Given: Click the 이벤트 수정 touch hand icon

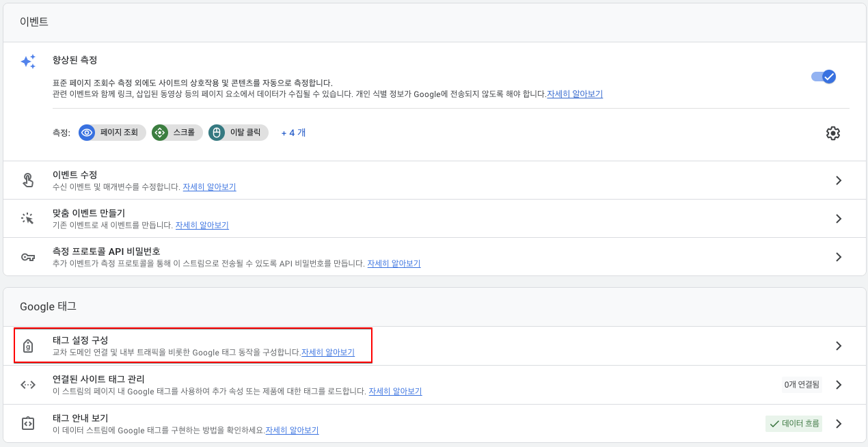Looking at the screenshot, I should tap(28, 180).
